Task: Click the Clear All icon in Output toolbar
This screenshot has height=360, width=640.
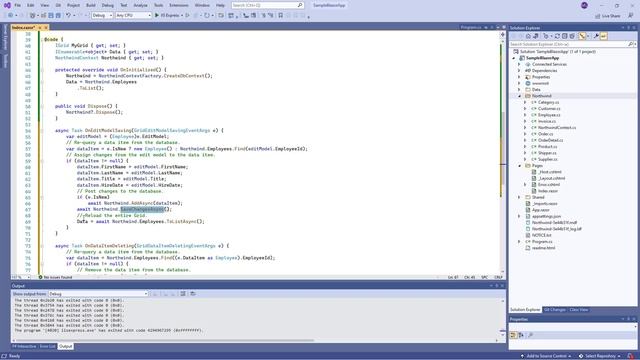Action: (183, 293)
